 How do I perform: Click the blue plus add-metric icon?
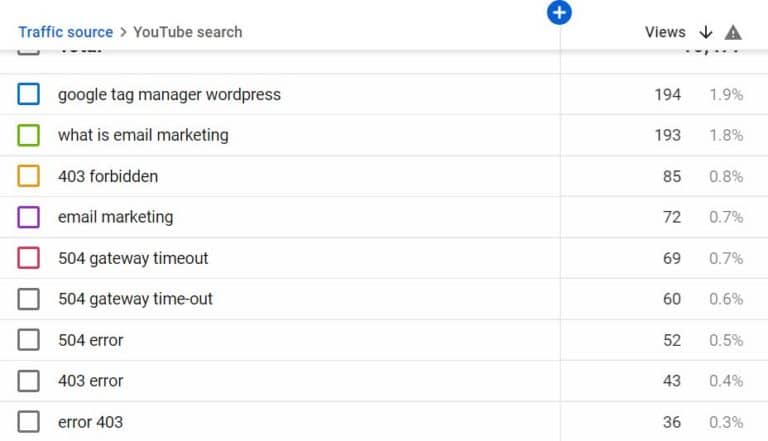click(x=559, y=13)
